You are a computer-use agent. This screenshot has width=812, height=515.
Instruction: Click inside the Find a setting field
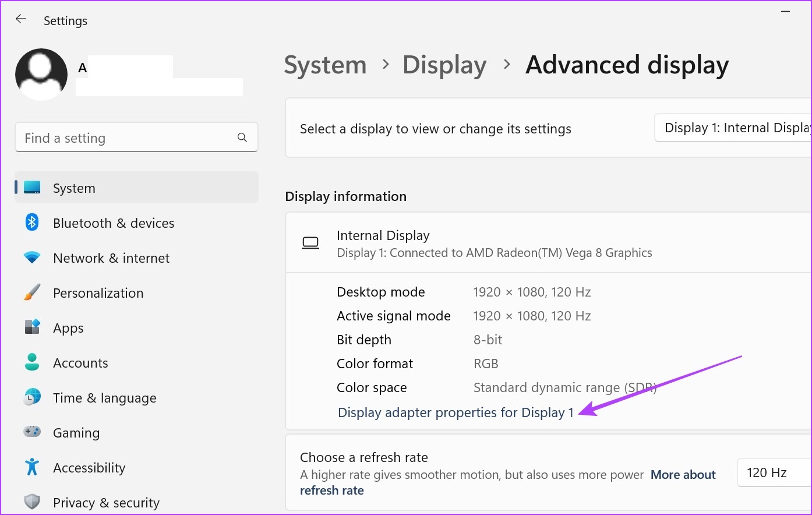point(105,137)
